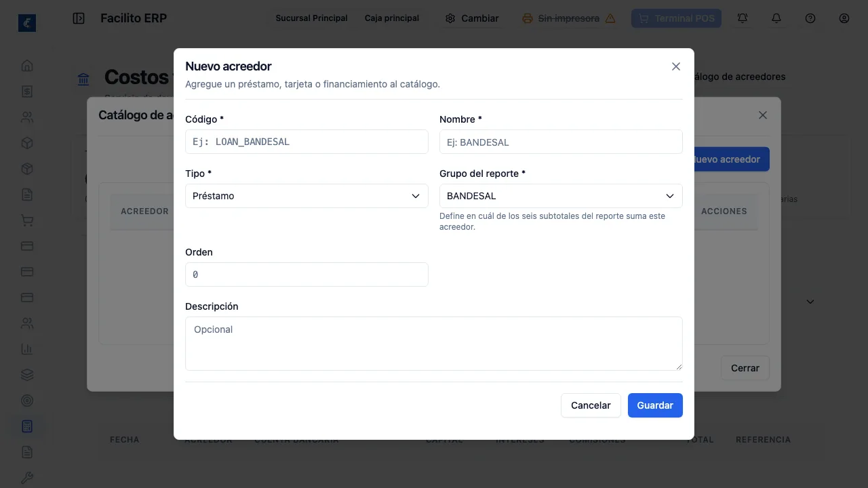Click the REFERENCIA column header
868x488 pixels.
[x=763, y=440]
